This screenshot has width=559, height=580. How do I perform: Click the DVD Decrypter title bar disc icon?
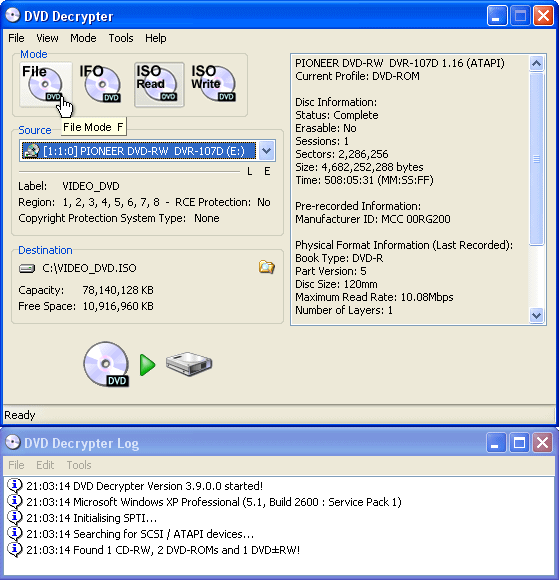13,16
